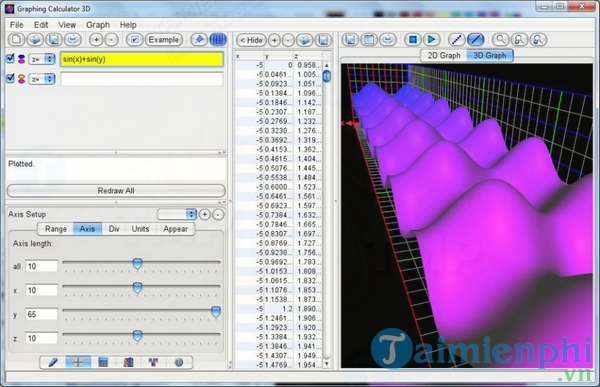
Task: Select the dotted line plot mode icon
Action: pos(456,39)
